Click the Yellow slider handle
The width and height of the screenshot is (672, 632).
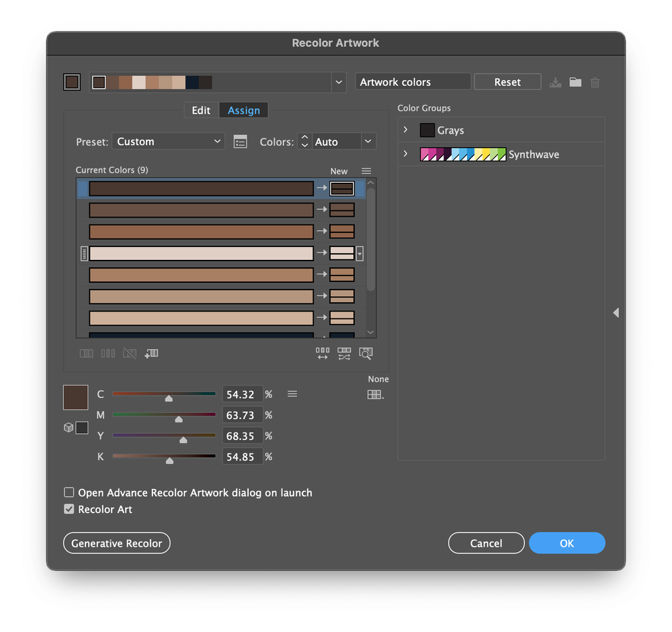click(x=183, y=440)
